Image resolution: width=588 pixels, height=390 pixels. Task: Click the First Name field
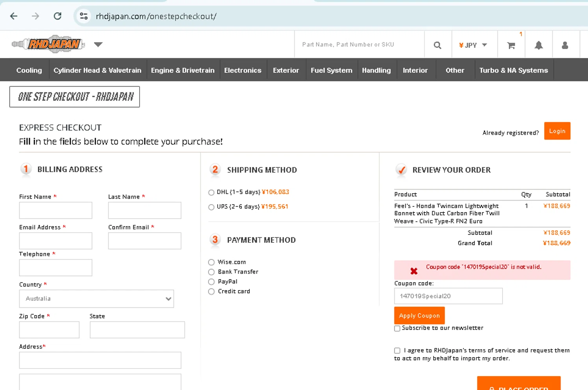coord(56,210)
